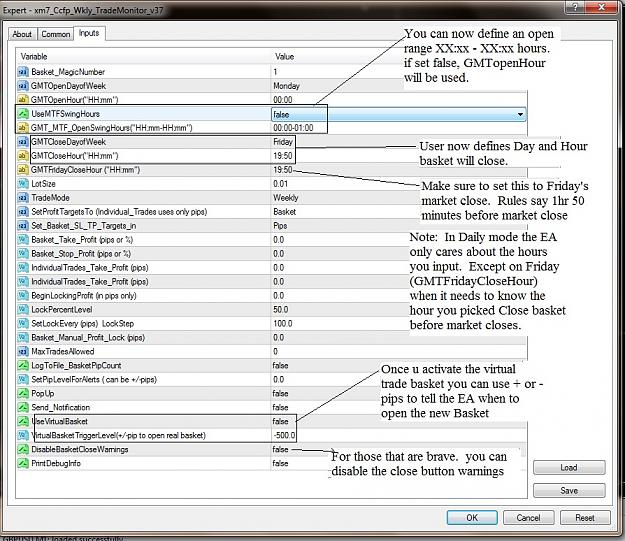Click the icon beside GMTCloseDayofWeek

click(x=23, y=142)
